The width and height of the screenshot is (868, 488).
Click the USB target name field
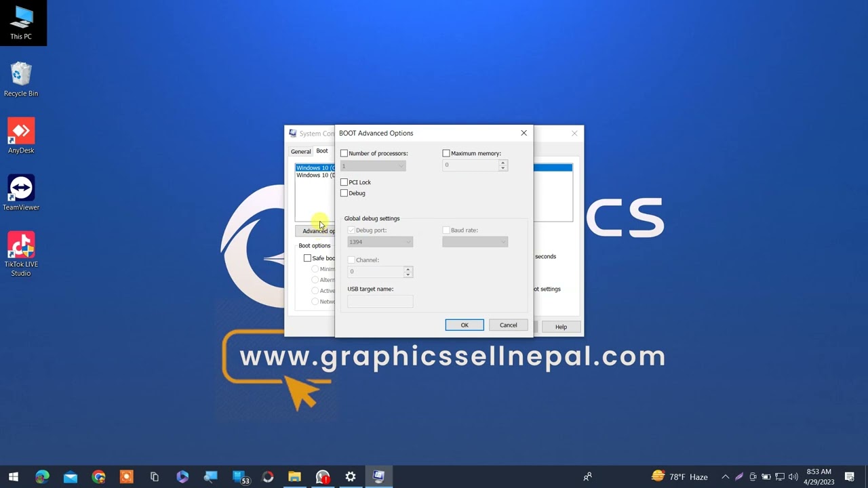[x=380, y=302]
